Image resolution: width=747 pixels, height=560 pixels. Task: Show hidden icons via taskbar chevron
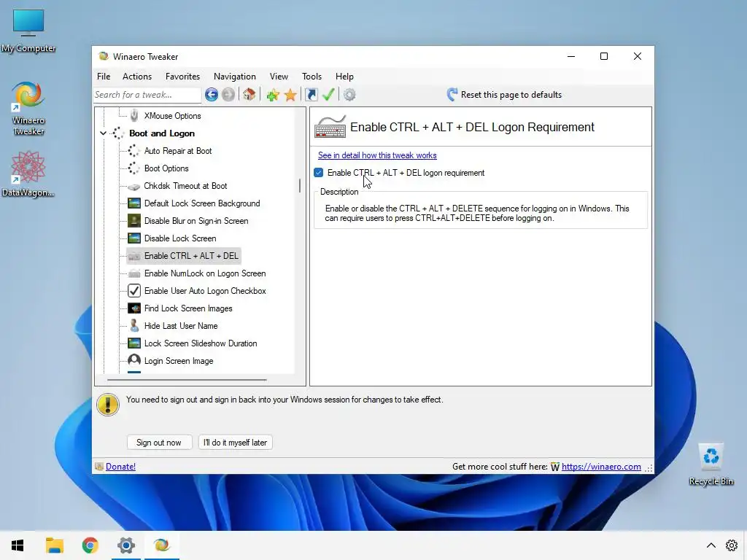pyautogui.click(x=711, y=545)
